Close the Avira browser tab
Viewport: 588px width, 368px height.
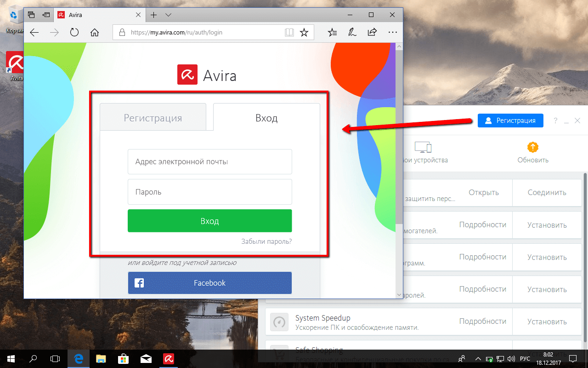[x=138, y=15]
